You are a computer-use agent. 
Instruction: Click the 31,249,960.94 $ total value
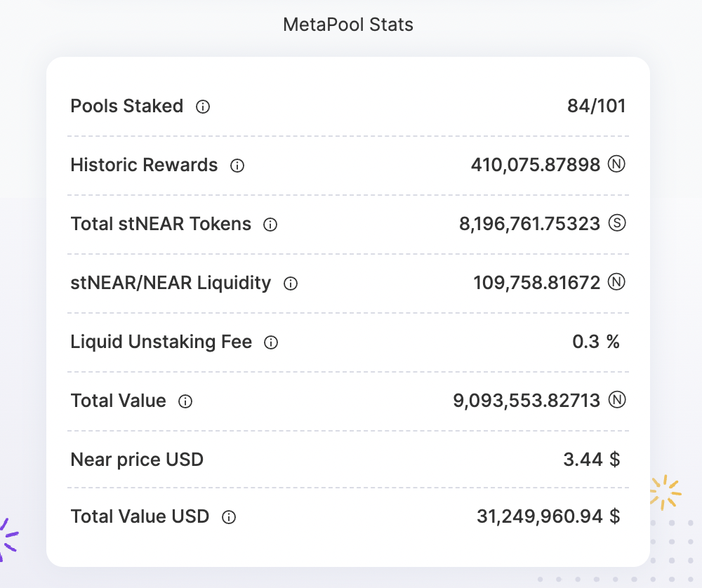point(549,516)
